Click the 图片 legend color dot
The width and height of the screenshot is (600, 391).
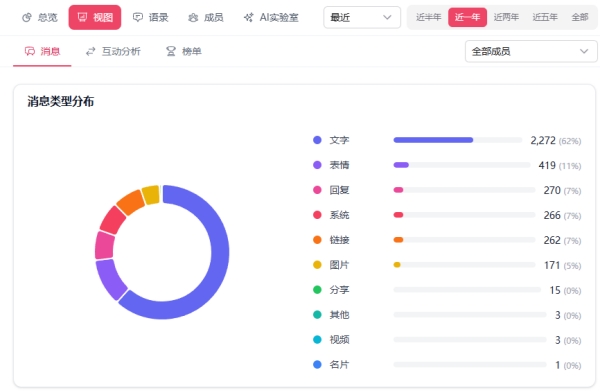[317, 265]
